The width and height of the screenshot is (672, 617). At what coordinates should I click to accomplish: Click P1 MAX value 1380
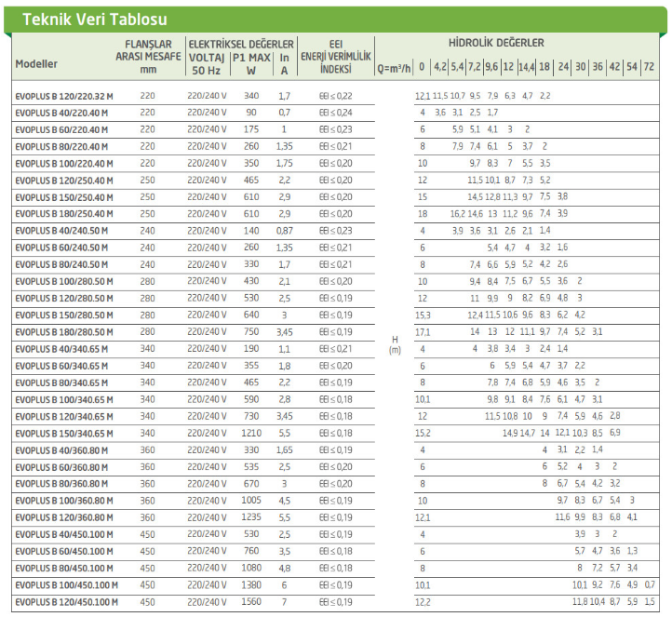251,584
